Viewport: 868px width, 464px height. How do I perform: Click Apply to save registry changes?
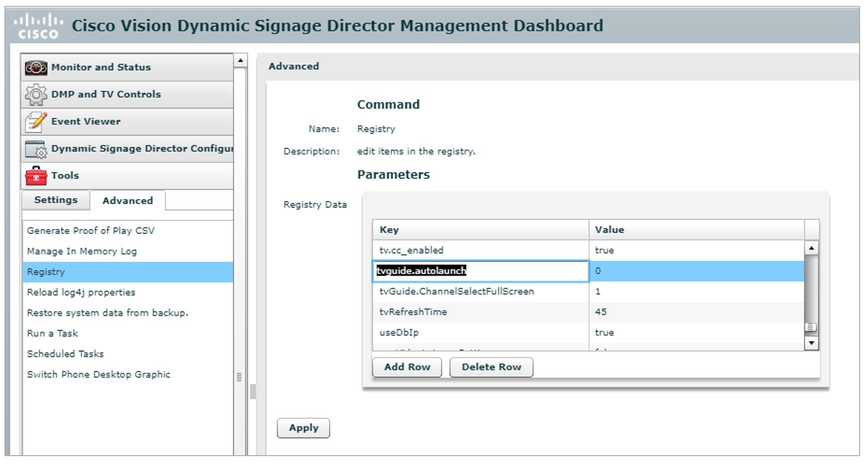tap(303, 428)
